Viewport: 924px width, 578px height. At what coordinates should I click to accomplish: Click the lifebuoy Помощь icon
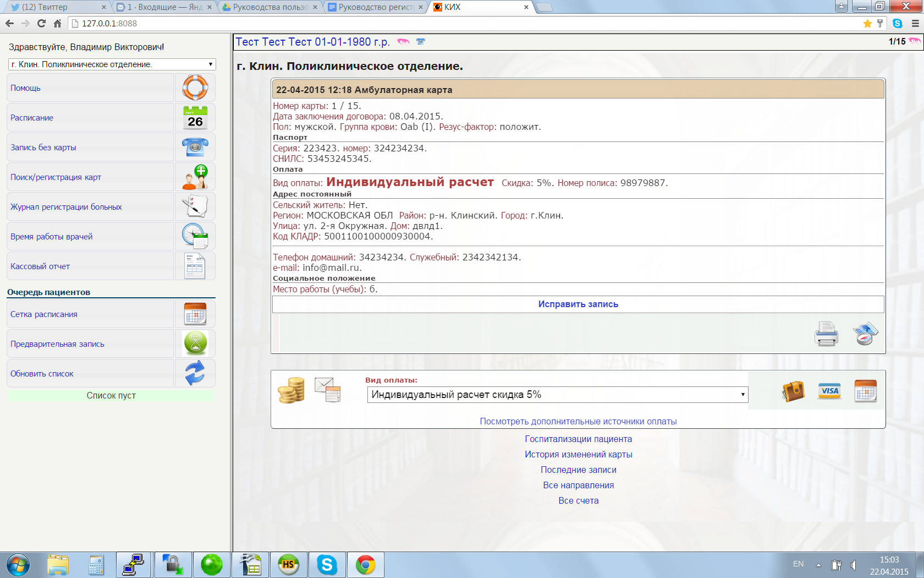coord(195,88)
